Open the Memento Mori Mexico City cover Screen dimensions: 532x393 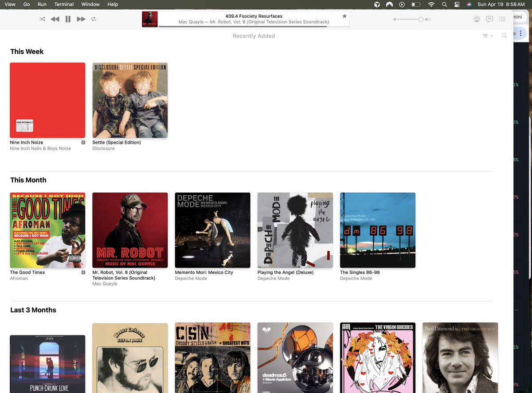click(x=213, y=230)
